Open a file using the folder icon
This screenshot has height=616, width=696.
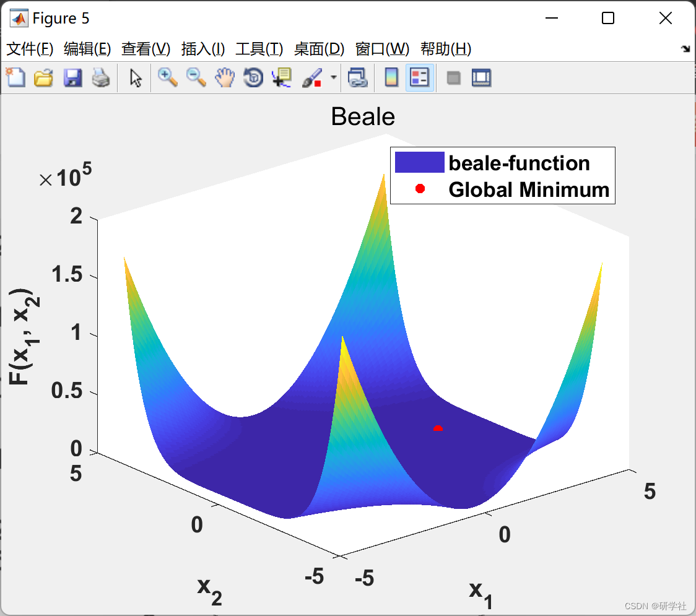[x=44, y=77]
